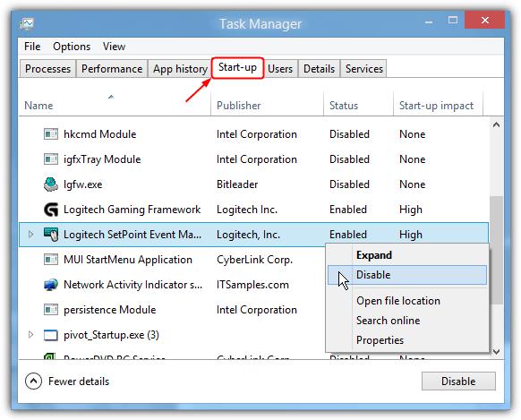Click the Disable button at bottom right
The image size is (521, 420).
[458, 381]
